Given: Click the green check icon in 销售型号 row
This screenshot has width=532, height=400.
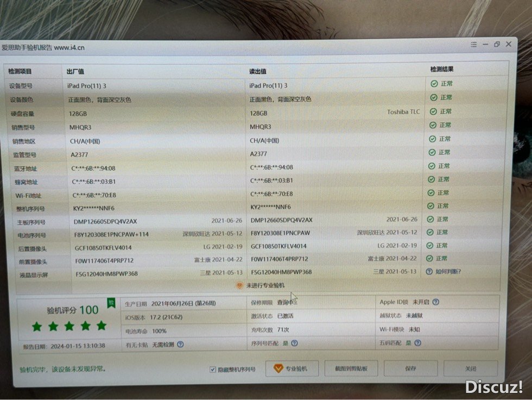Looking at the screenshot, I should pos(433,125).
